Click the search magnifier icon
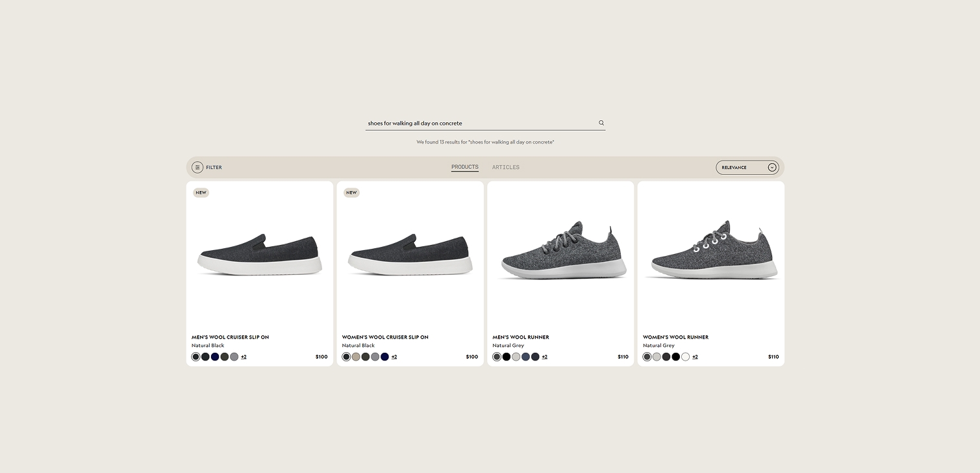This screenshot has width=980, height=473. pos(601,122)
